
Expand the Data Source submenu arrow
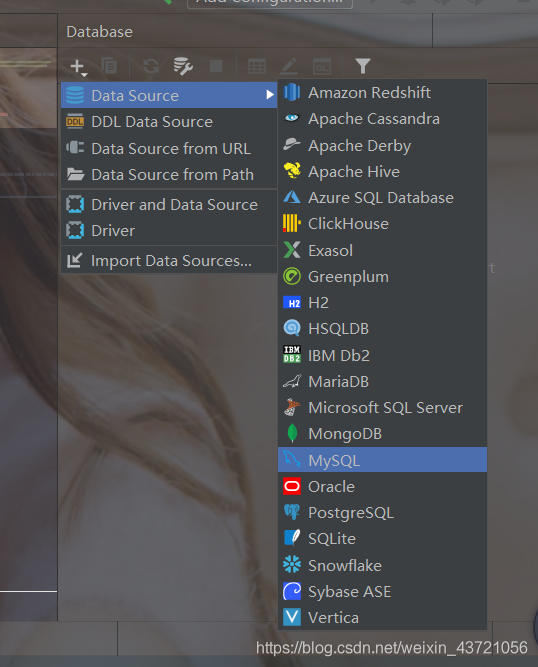270,95
